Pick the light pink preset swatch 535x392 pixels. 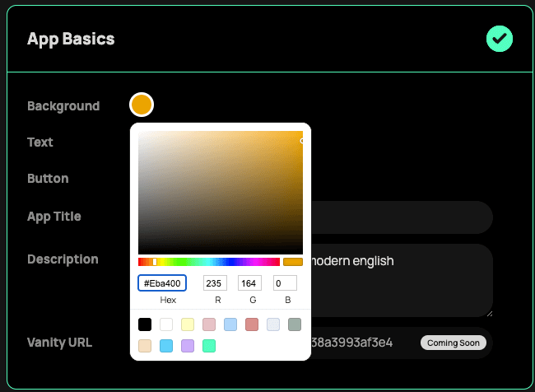tap(209, 324)
